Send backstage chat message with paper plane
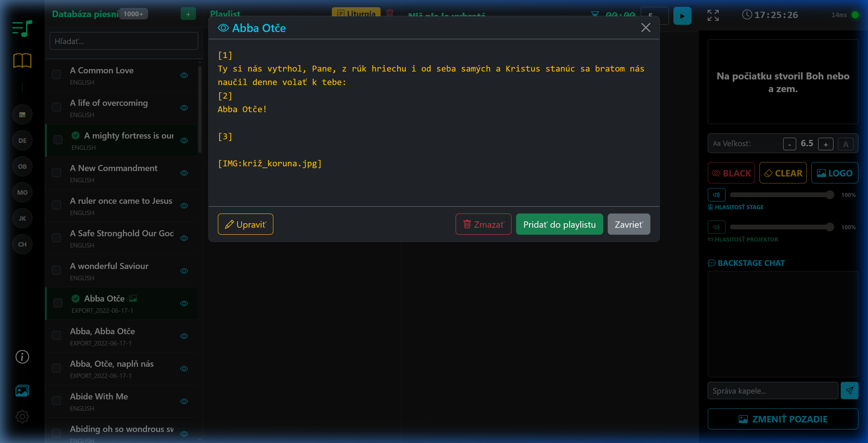This screenshot has height=443, width=868. (x=849, y=390)
